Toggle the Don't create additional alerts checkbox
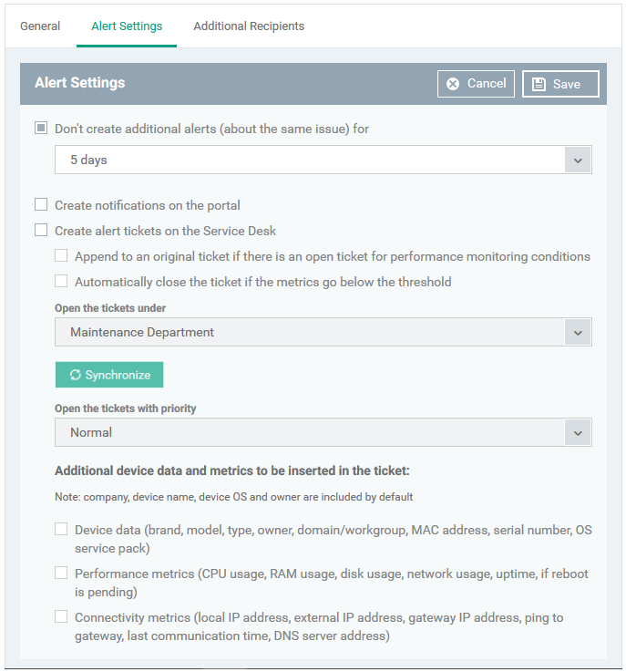This screenshot has height=672, width=626. [x=41, y=128]
